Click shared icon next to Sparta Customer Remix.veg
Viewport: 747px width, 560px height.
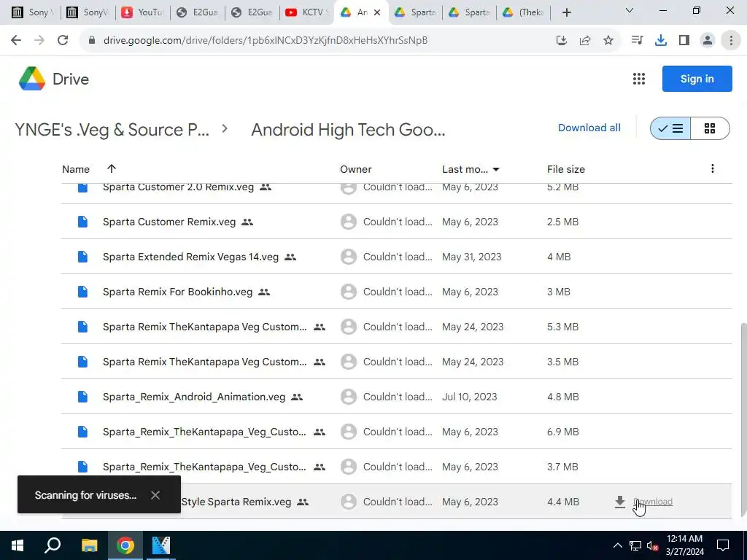pyautogui.click(x=247, y=222)
